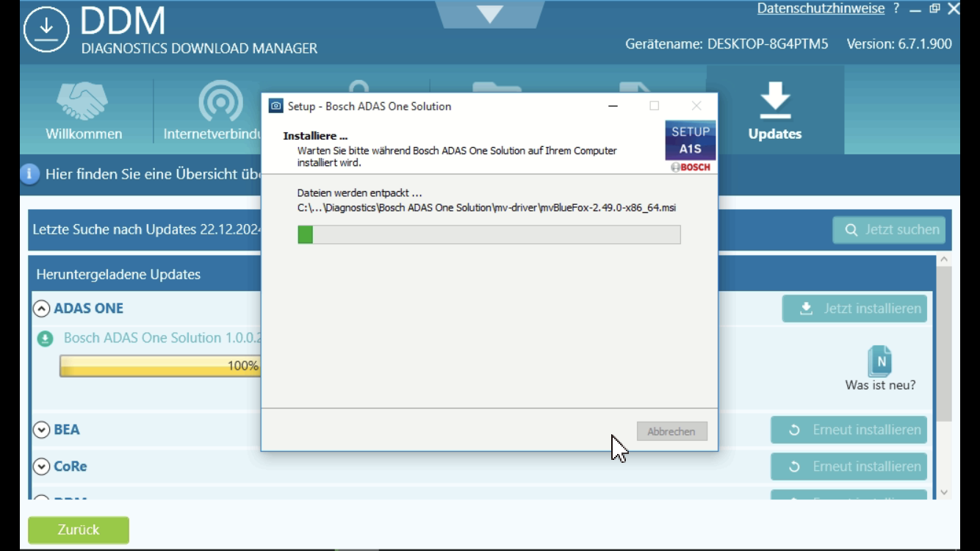Image resolution: width=980 pixels, height=551 pixels.
Task: Click the Was ist neu? label
Action: (880, 385)
